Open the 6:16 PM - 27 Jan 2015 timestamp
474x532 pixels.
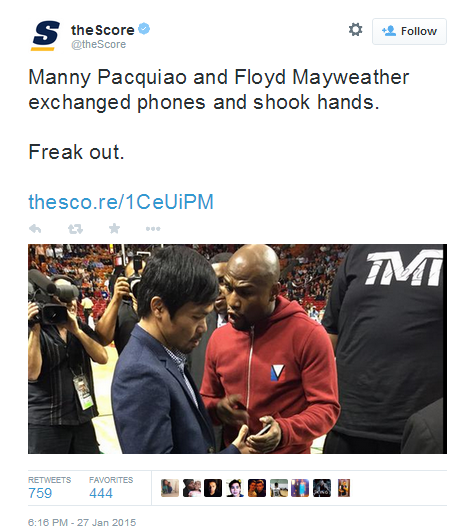click(x=82, y=522)
